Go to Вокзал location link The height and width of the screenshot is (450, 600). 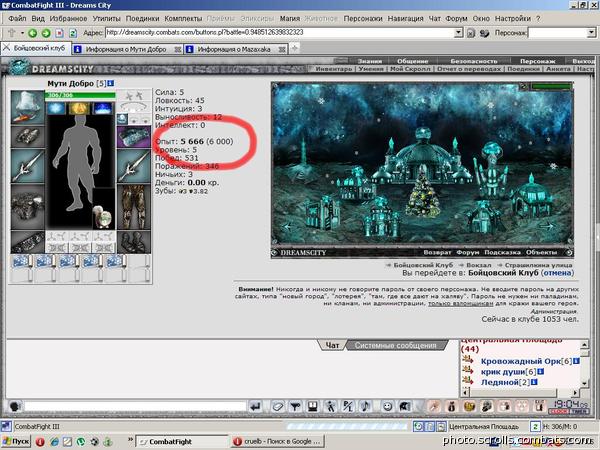tap(478, 265)
